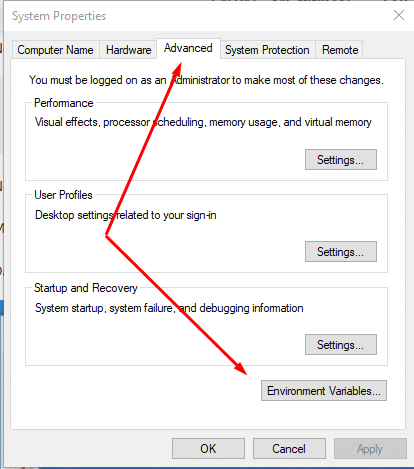
Task: Open the Hardware tab
Action: pos(128,50)
